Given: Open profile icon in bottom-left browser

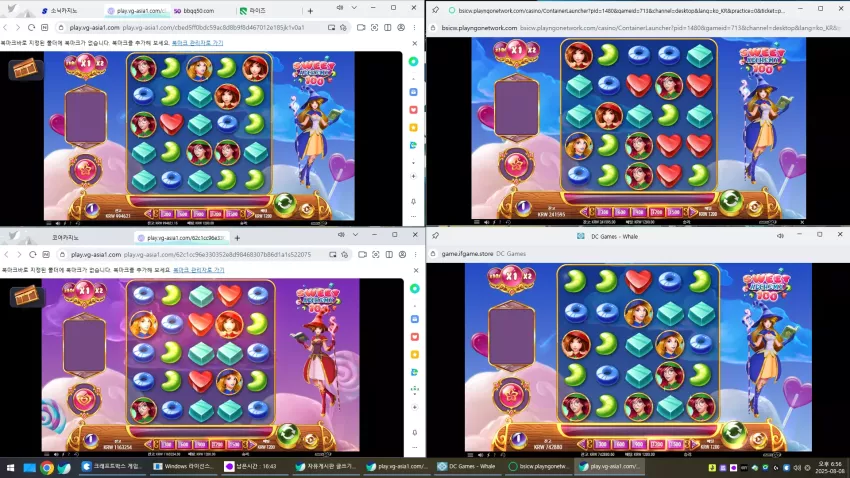Looking at the screenshot, I should (x=402, y=254).
